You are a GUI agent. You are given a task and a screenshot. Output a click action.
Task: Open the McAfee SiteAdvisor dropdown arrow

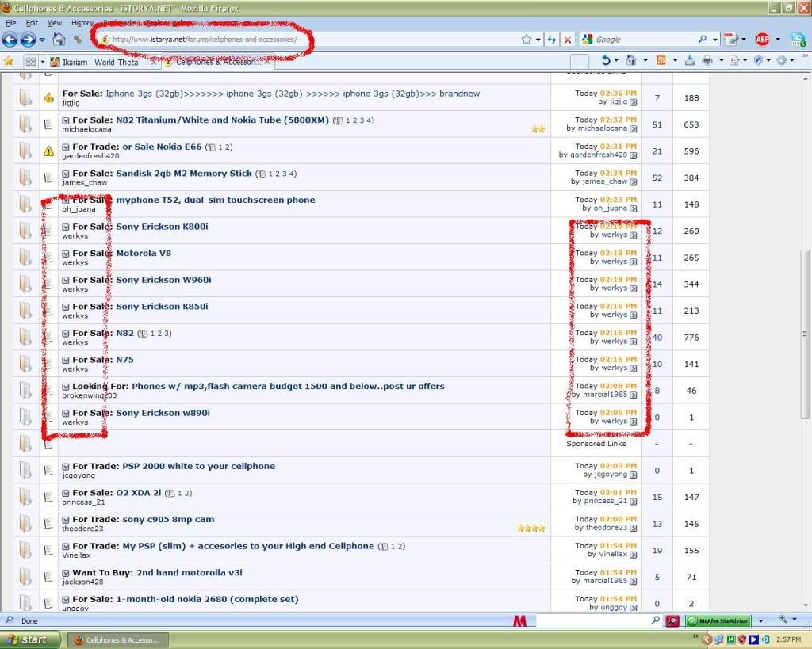click(x=760, y=620)
